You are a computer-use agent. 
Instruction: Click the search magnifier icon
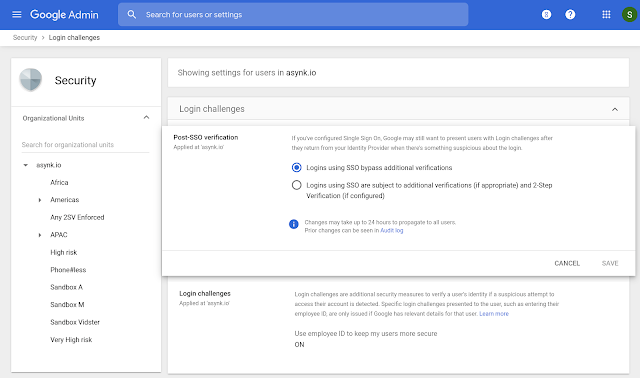pos(131,15)
